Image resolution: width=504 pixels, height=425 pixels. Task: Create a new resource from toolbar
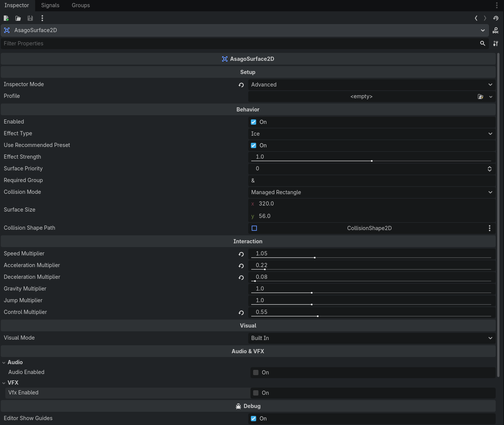pyautogui.click(x=6, y=18)
